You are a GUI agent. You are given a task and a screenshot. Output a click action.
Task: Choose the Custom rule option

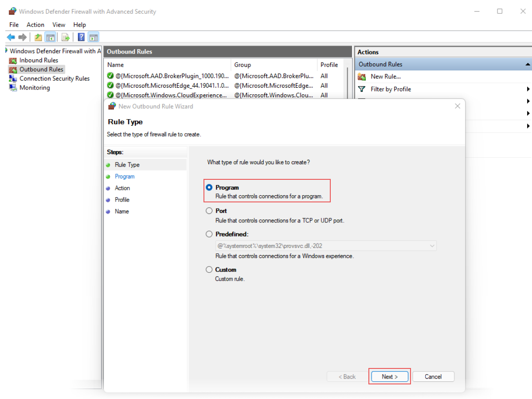coord(209,269)
